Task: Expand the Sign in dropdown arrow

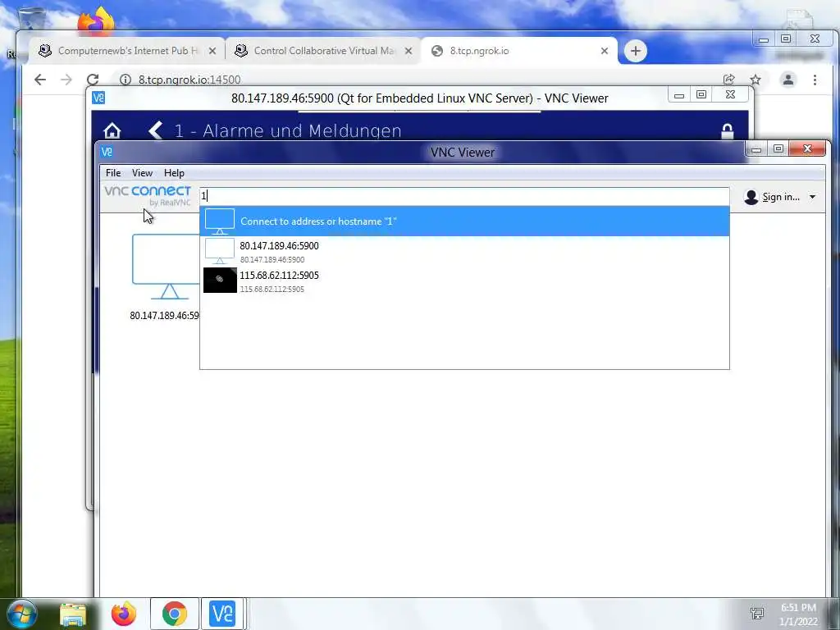Action: point(812,197)
